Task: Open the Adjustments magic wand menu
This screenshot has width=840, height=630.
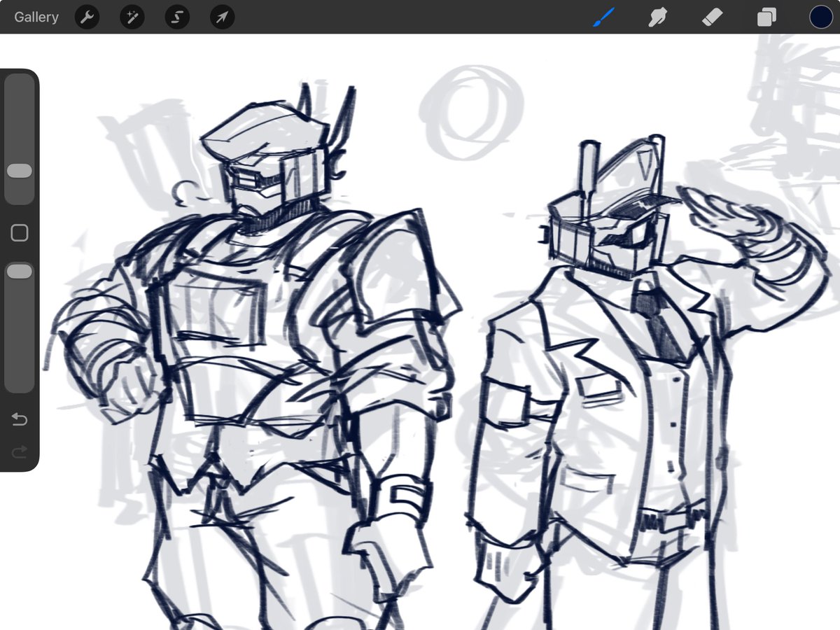Action: 132,17
